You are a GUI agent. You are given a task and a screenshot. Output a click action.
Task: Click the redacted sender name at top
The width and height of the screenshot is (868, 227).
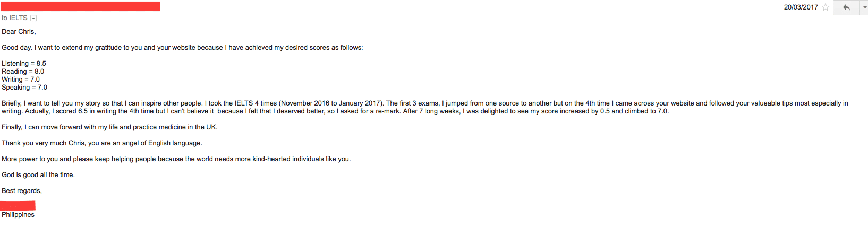coord(80,6)
